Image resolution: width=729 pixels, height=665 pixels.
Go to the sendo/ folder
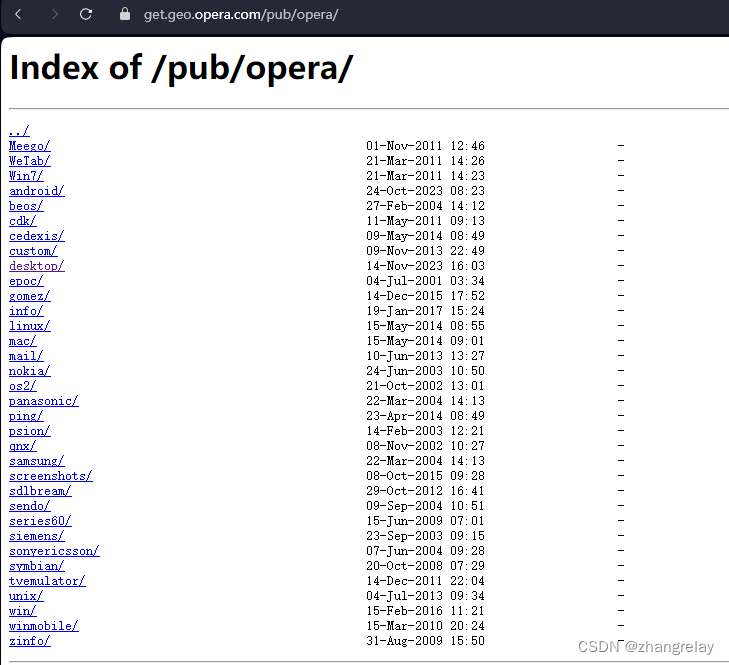tap(29, 506)
